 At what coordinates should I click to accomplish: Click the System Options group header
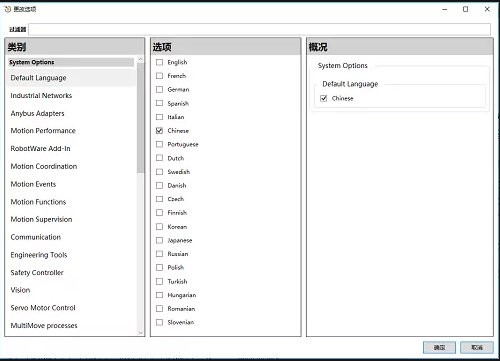(71, 62)
